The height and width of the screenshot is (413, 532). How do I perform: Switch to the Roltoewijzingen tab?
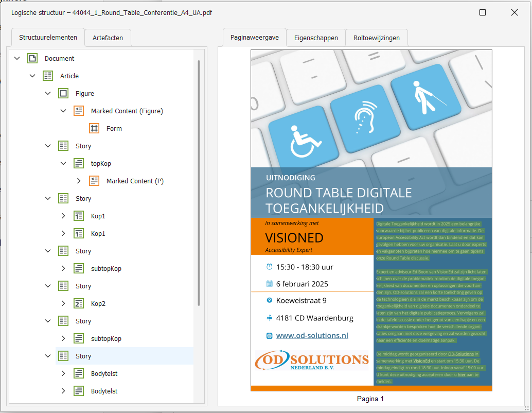(x=376, y=38)
